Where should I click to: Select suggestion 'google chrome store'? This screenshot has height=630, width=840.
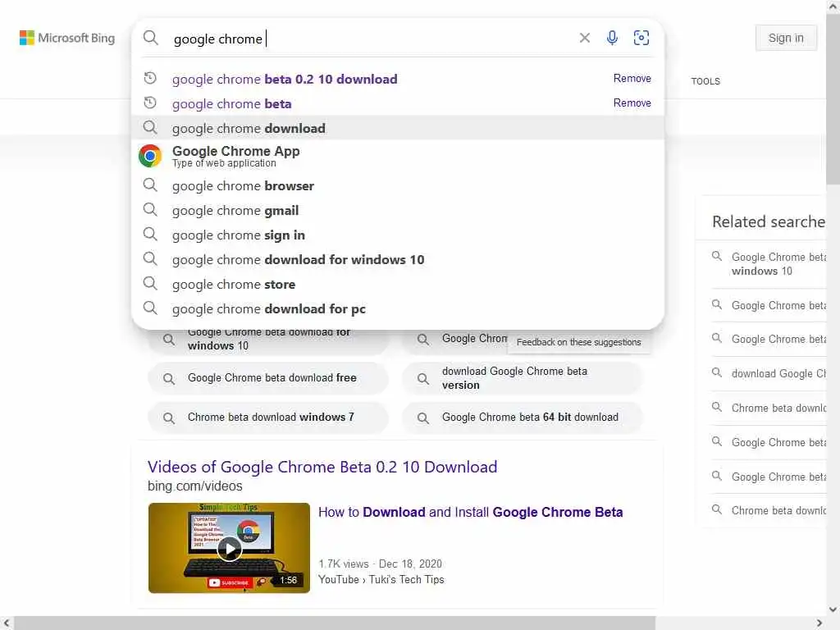click(x=398, y=285)
